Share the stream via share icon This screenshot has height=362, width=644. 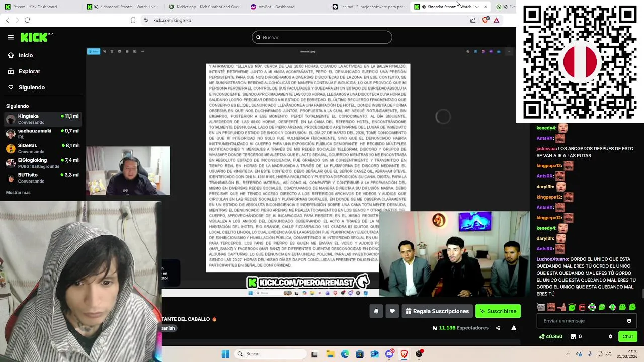click(498, 328)
